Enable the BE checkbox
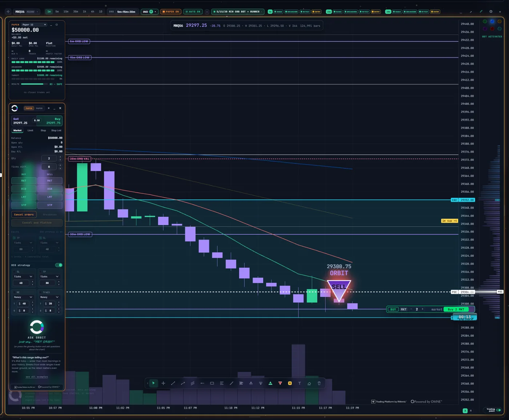Viewport: 509px width, 420px height. click(15, 292)
